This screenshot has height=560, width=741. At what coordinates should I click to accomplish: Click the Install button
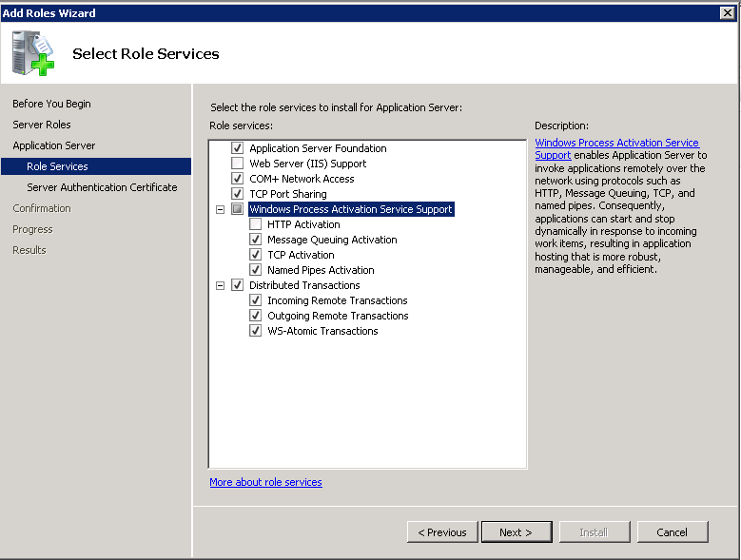tap(595, 532)
